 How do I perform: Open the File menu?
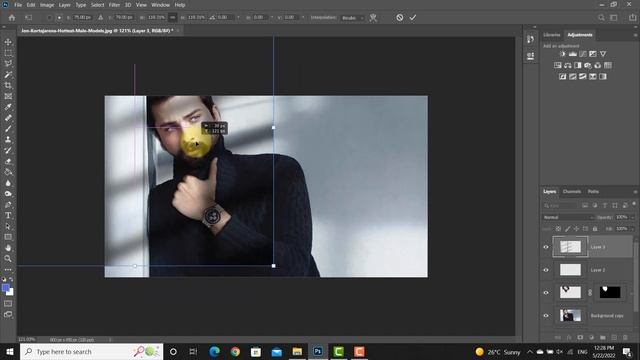[18, 5]
